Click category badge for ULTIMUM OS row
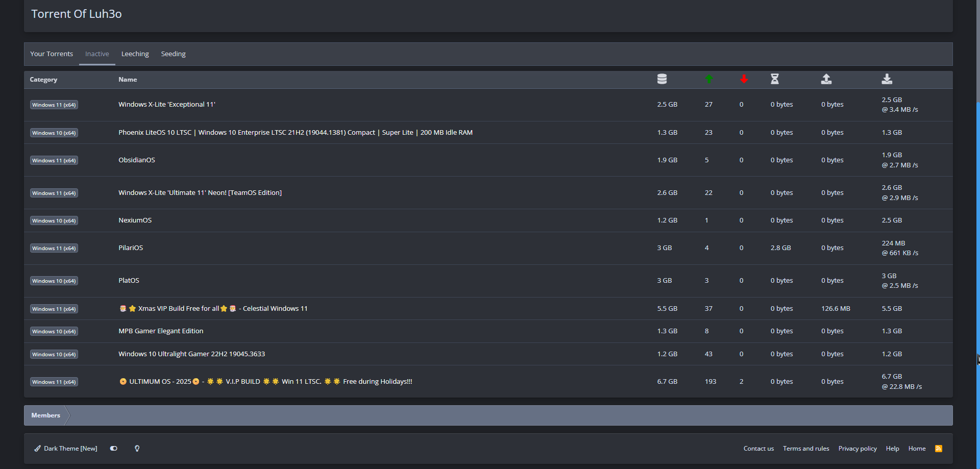The height and width of the screenshot is (469, 980). click(54, 382)
